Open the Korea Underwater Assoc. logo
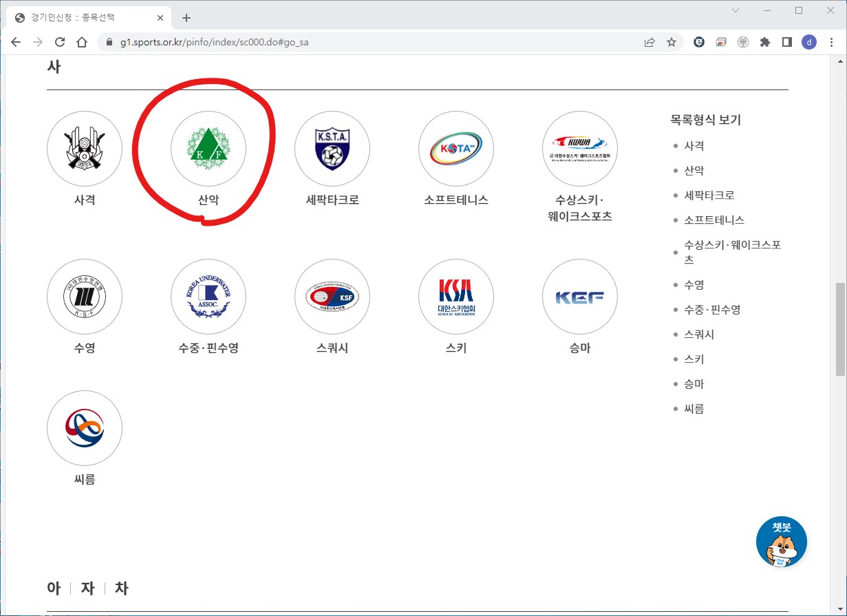This screenshot has height=616, width=847. pyautogui.click(x=208, y=297)
